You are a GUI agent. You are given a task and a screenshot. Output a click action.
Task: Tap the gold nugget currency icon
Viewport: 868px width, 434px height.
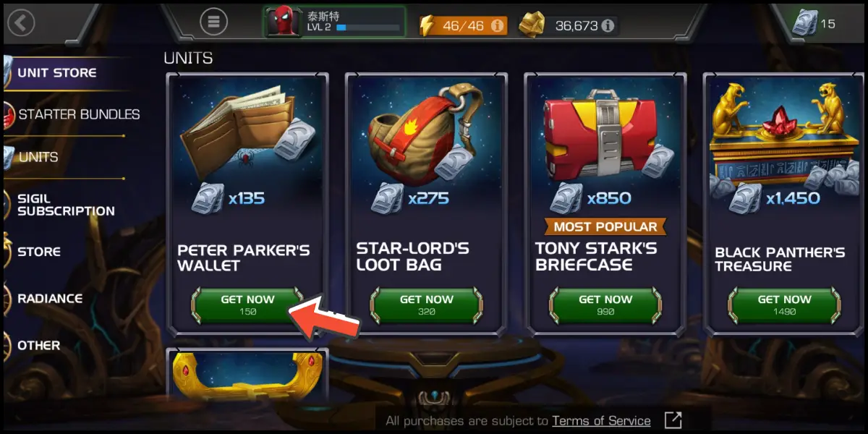pos(534,25)
